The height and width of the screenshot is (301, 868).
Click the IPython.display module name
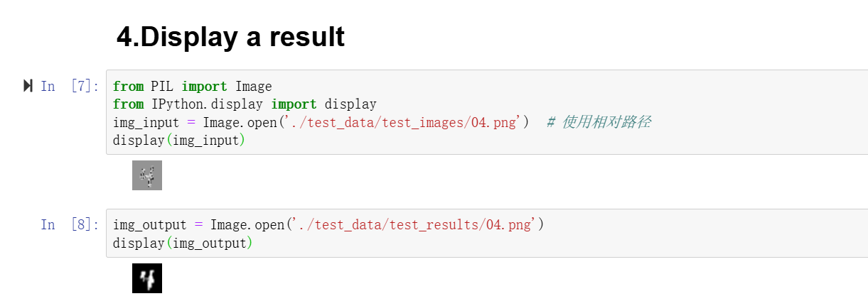(207, 104)
